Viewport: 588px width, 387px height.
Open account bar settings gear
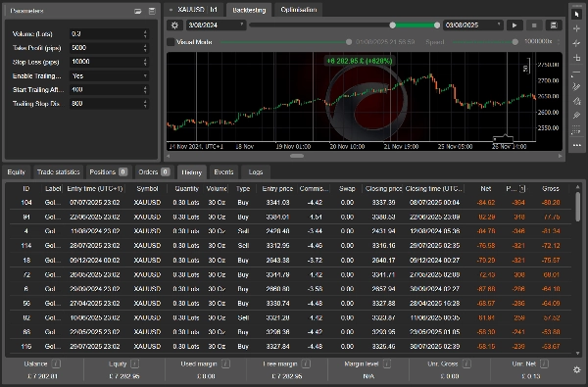point(577,369)
